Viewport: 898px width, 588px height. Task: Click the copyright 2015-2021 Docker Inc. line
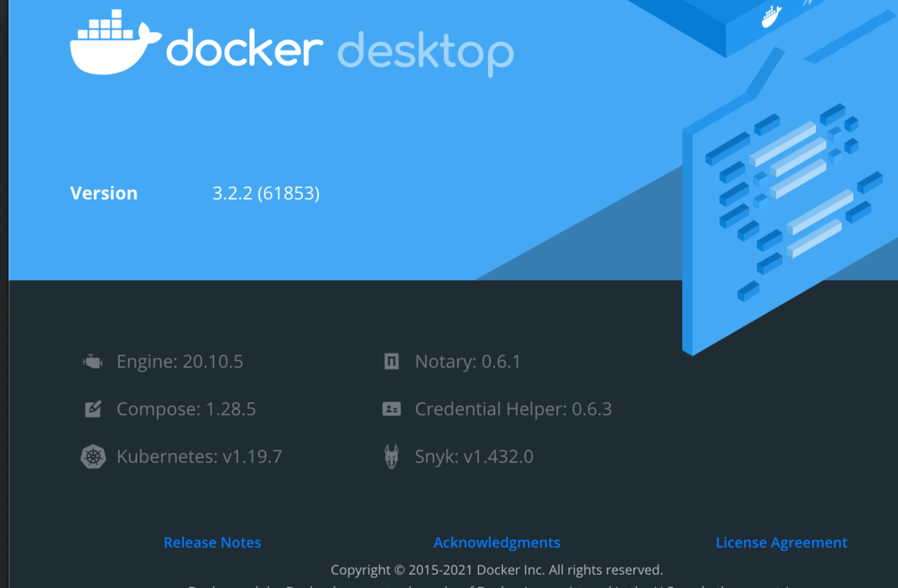pos(497,570)
